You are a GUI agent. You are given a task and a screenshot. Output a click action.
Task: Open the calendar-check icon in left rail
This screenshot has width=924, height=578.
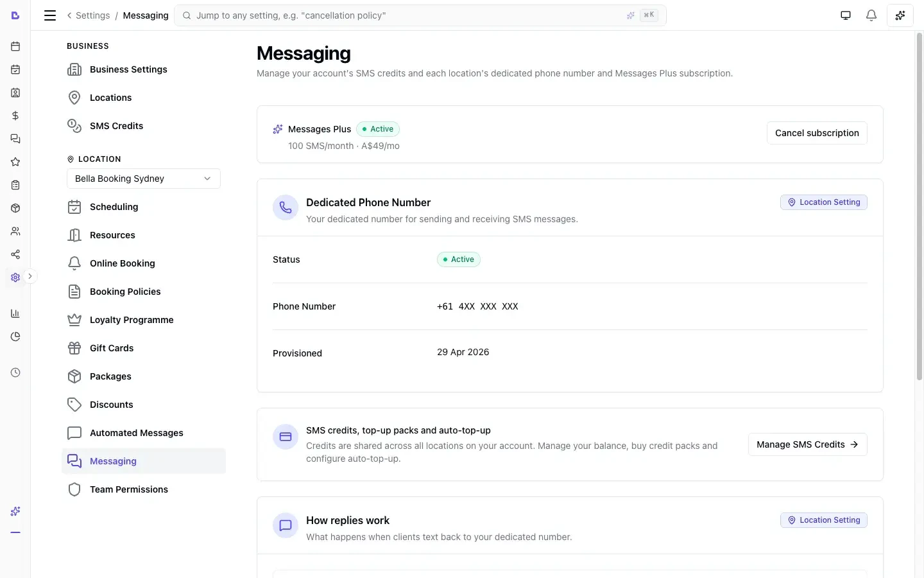(x=15, y=69)
